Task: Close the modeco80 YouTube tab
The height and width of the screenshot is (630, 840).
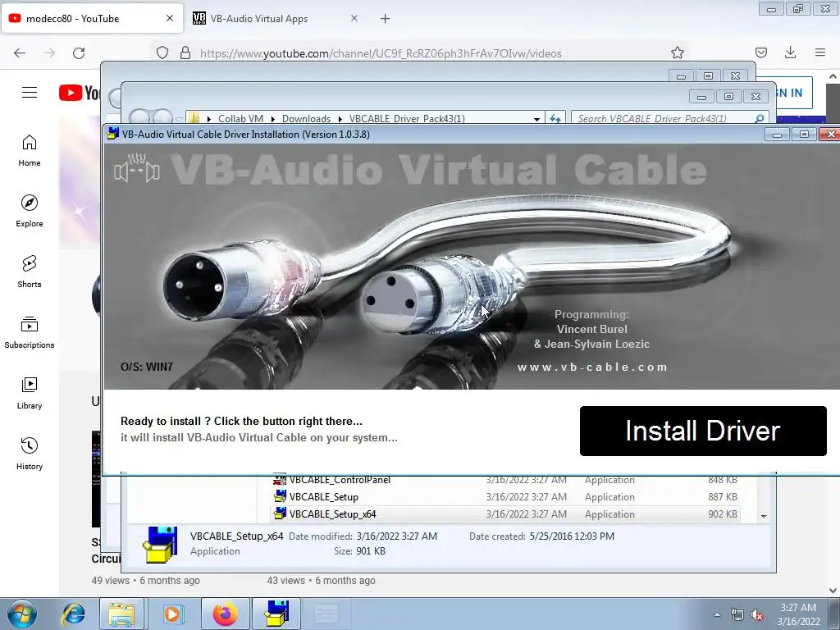Action: (169, 18)
